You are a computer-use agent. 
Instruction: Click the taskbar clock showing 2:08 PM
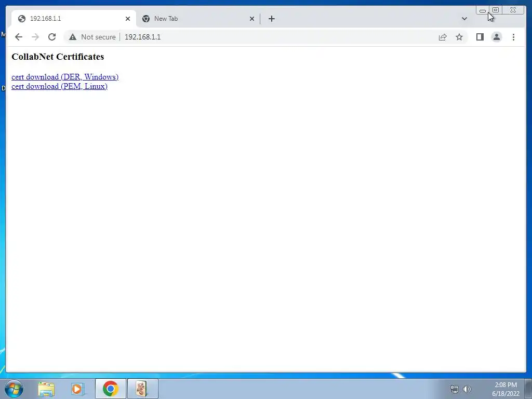click(x=506, y=389)
